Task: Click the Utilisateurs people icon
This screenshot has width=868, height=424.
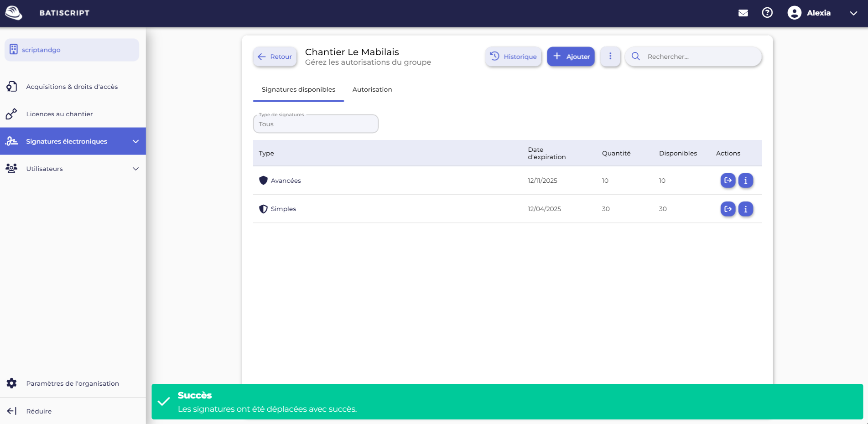Action: 11,169
